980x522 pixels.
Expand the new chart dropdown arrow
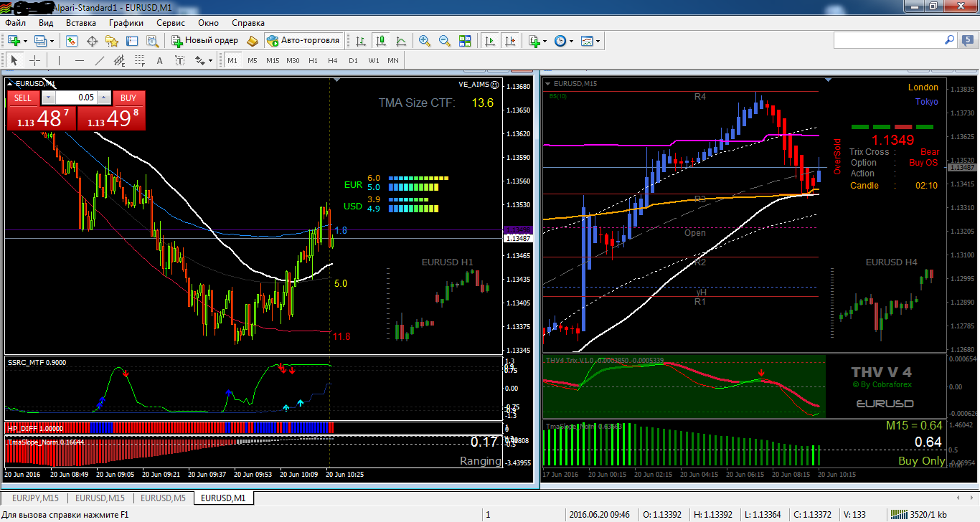pyautogui.click(x=25, y=41)
